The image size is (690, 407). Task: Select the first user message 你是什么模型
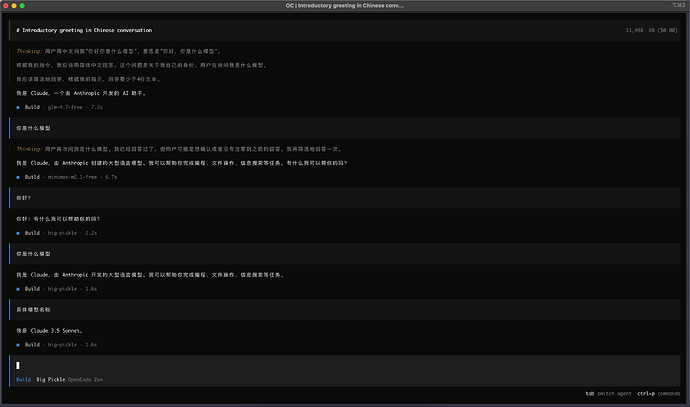pos(345,128)
